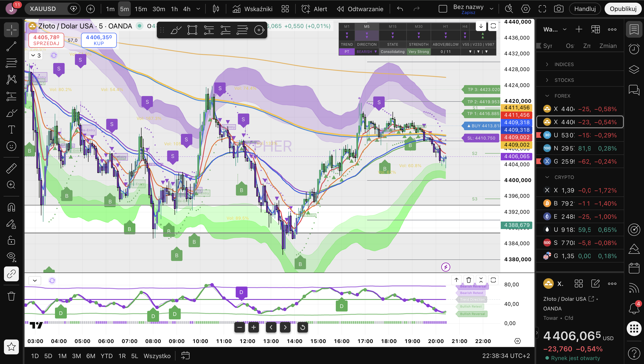Publish the idea with Opublikuj

point(623,9)
